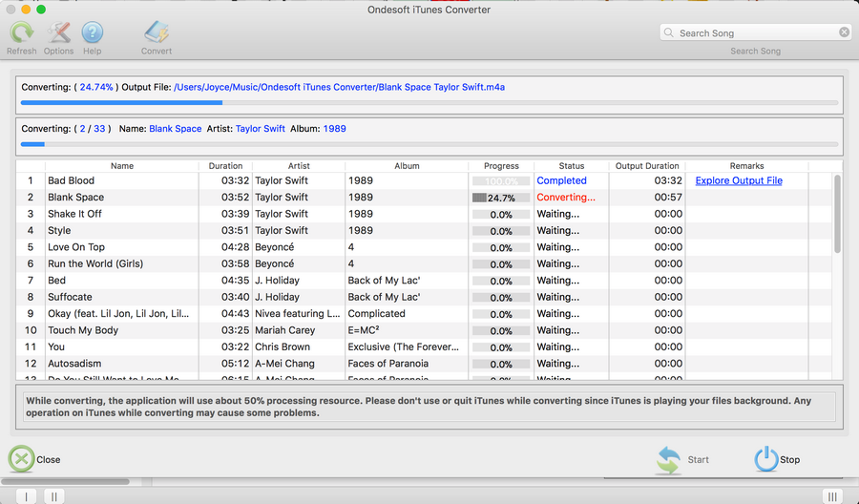Select the Touch My Body row

pyautogui.click(x=424, y=330)
